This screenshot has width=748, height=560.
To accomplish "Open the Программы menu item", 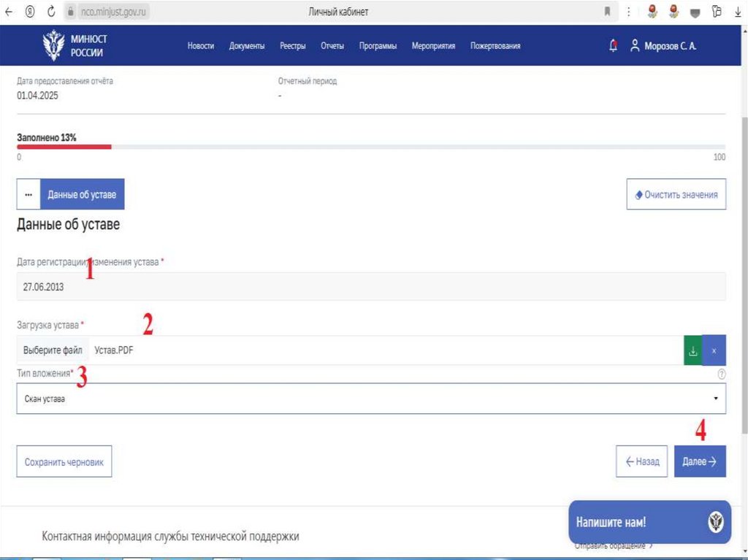I will click(378, 46).
